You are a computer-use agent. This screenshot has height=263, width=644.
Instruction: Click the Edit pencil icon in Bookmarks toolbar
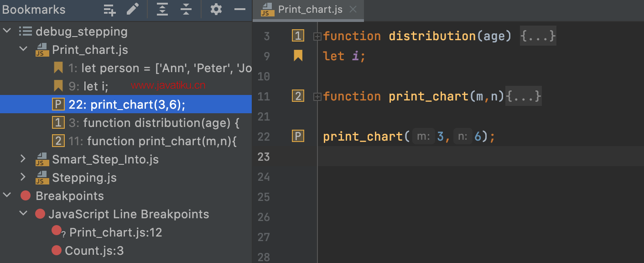pos(133,9)
